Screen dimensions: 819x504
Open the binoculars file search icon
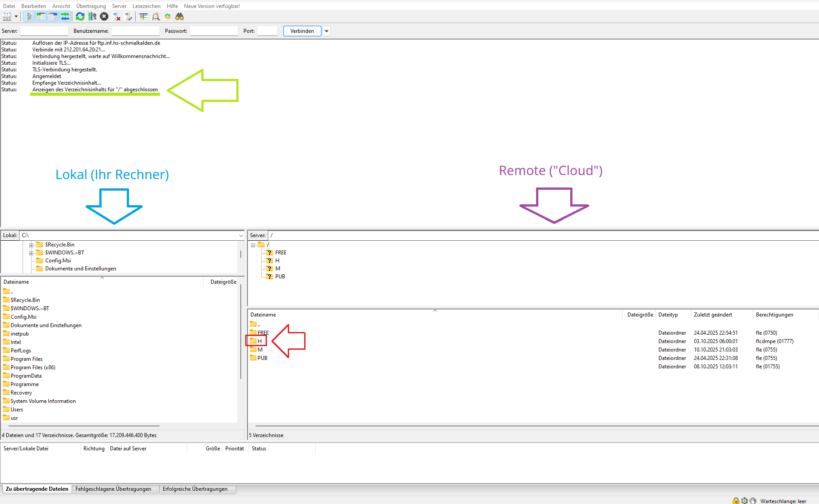coord(180,16)
